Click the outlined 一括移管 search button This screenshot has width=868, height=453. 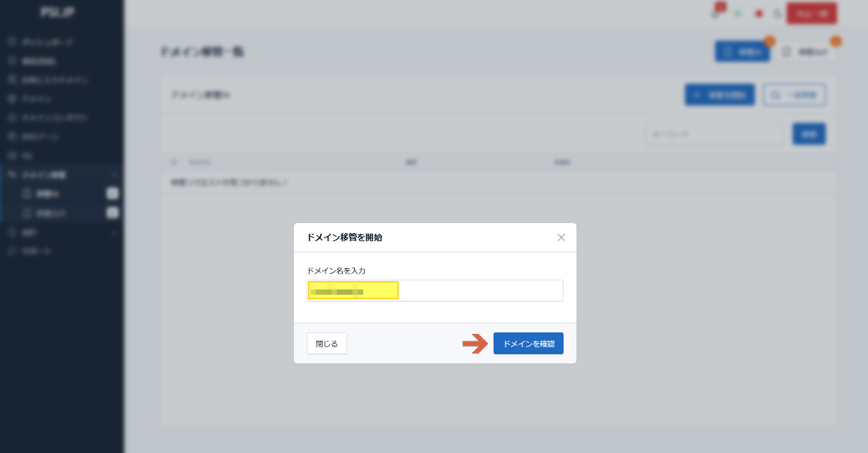794,95
